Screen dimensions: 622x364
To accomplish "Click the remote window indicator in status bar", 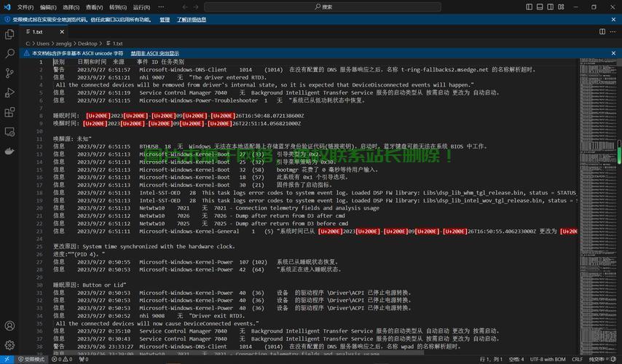I will 7,359.
